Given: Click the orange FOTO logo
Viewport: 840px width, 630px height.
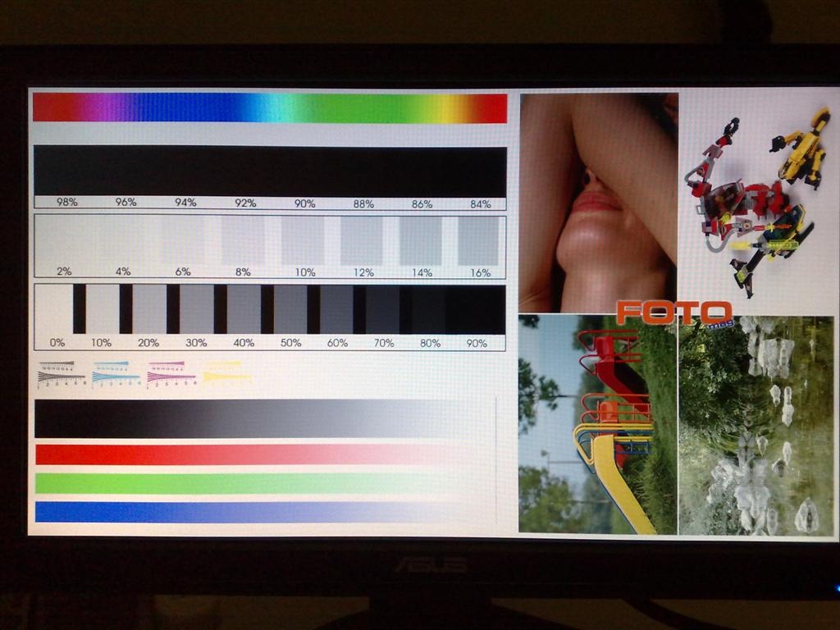Looking at the screenshot, I should coord(673,313).
